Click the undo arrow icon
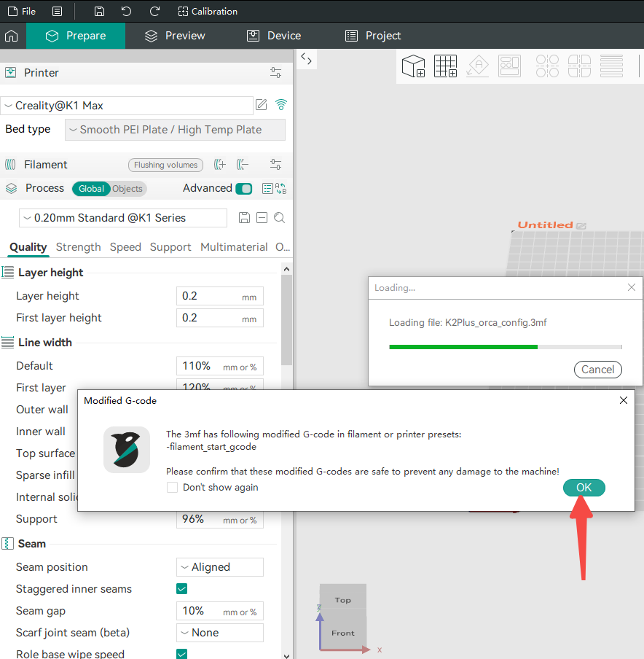The height and width of the screenshot is (659, 644). 127,12
